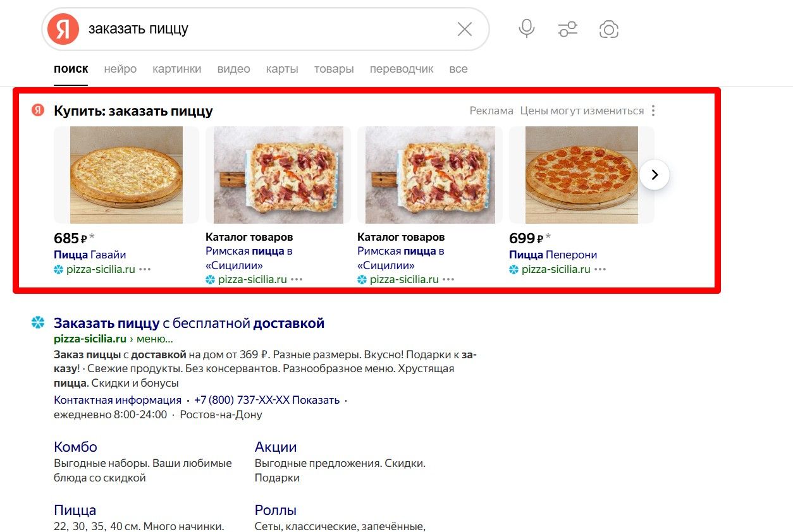793x532 pixels.
Task: Open ad block three-dot options menu
Action: click(x=653, y=111)
